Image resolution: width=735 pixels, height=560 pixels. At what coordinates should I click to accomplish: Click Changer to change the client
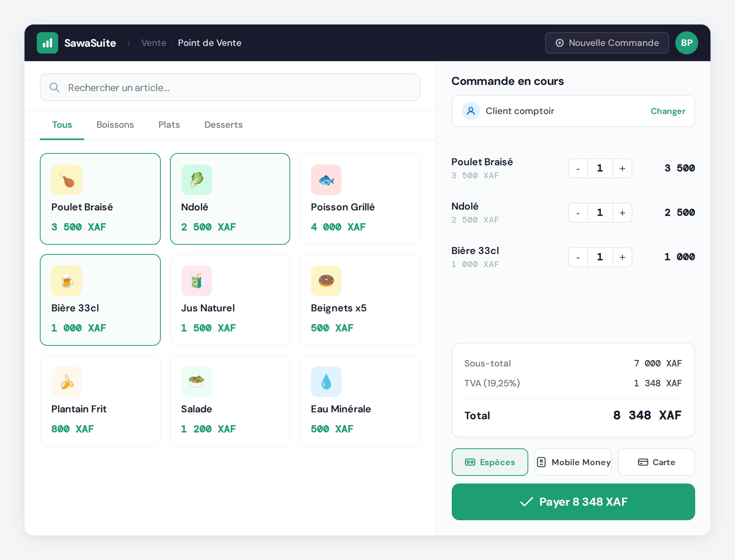click(668, 111)
